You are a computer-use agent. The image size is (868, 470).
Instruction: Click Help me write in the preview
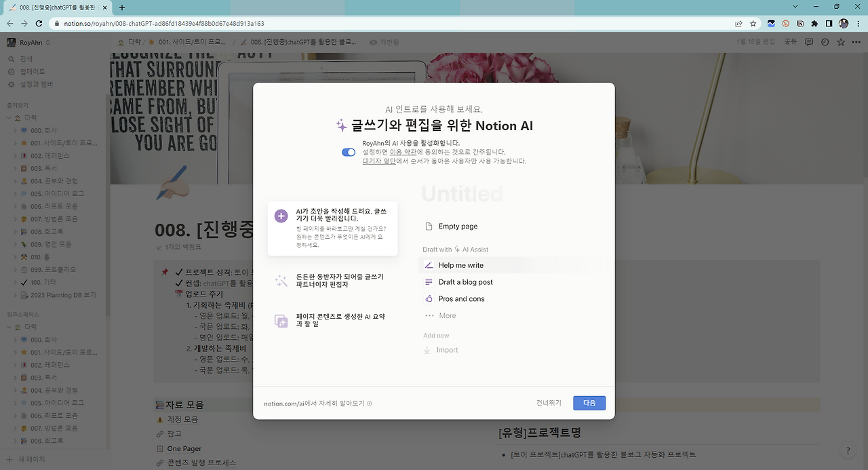pyautogui.click(x=461, y=265)
